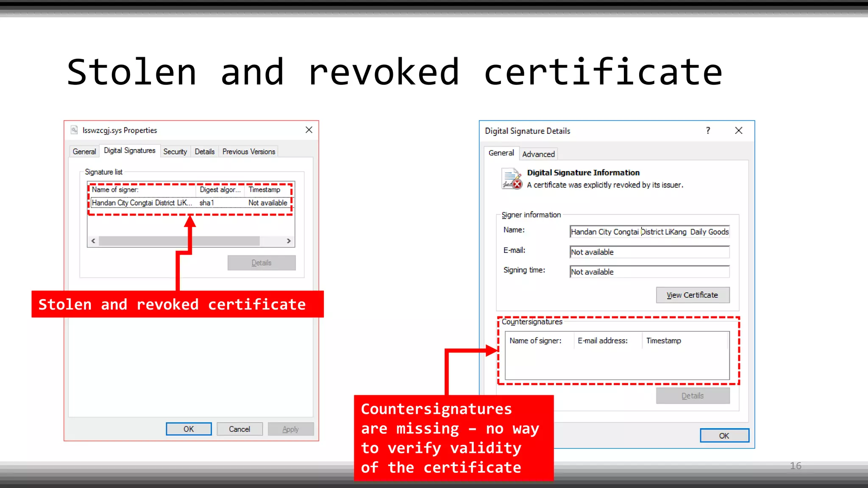This screenshot has width=868, height=488.
Task: Click OK in the Properties window
Action: (189, 429)
